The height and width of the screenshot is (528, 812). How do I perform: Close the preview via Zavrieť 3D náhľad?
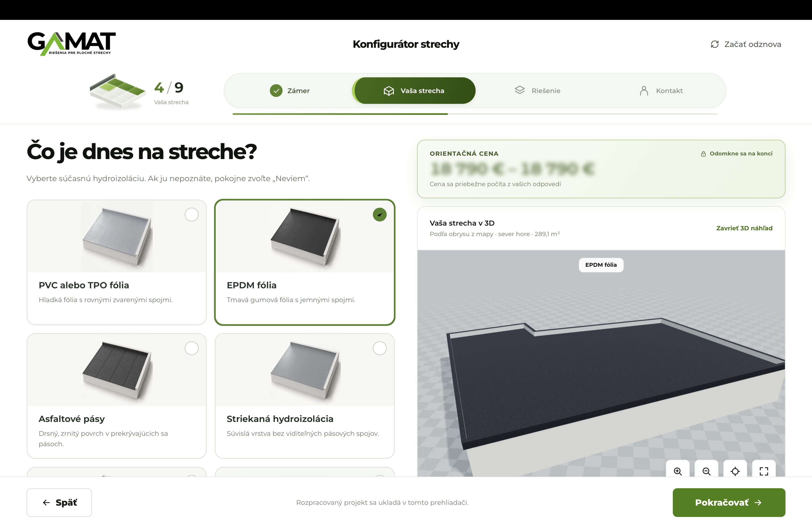(x=744, y=228)
